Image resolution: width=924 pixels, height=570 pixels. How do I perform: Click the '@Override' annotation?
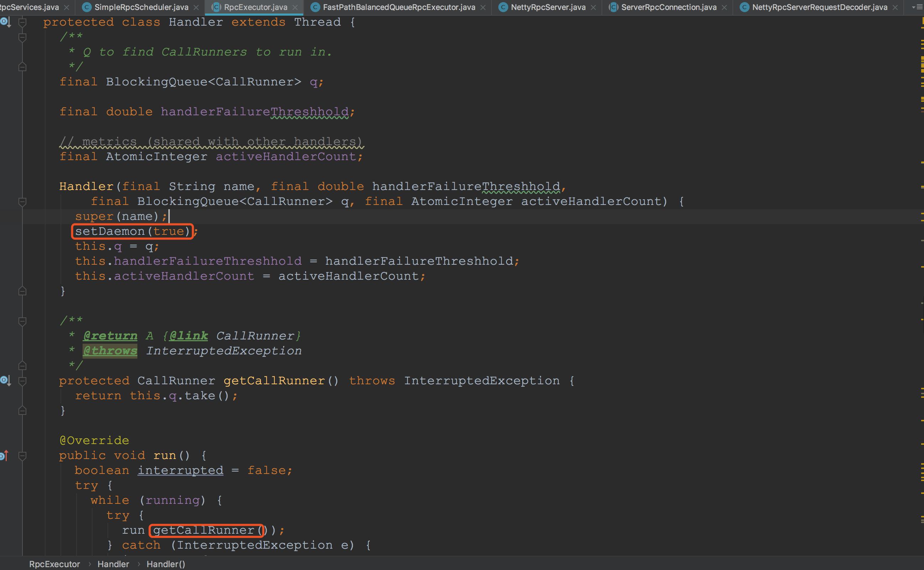[94, 440]
